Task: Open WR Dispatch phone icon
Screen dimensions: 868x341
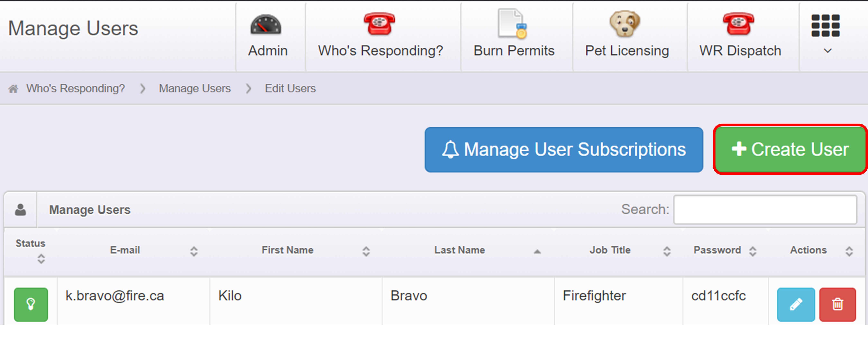Action: click(739, 24)
